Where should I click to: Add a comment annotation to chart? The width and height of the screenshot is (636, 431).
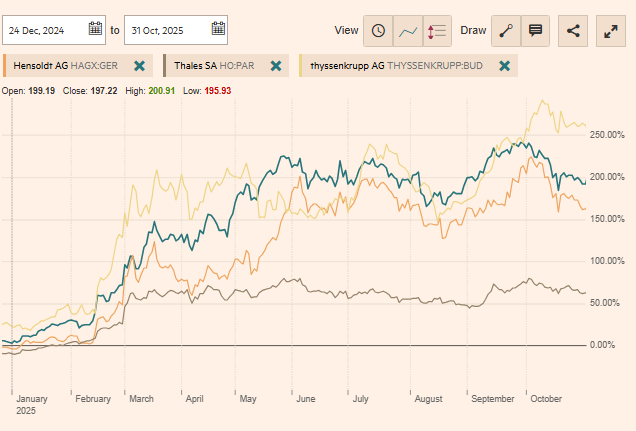535,30
